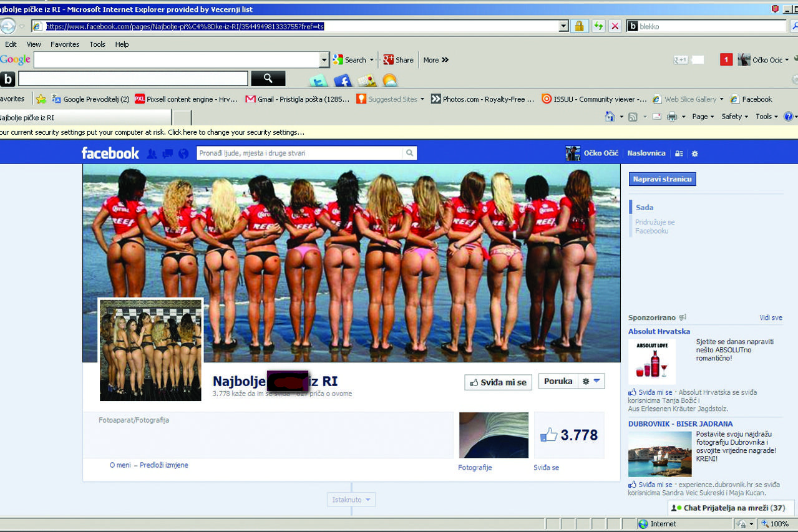Viewport: 798px width, 532px height.
Task: Open the Poruka button
Action: click(556, 380)
